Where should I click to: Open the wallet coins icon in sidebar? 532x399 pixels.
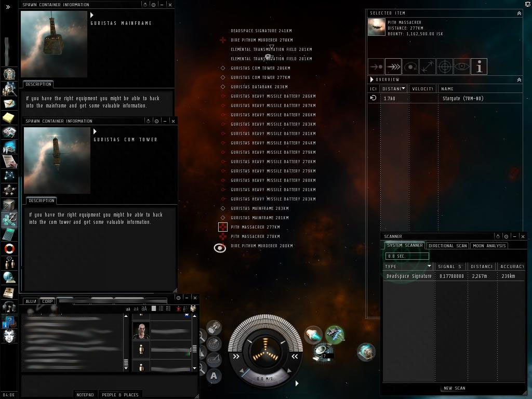(9, 219)
